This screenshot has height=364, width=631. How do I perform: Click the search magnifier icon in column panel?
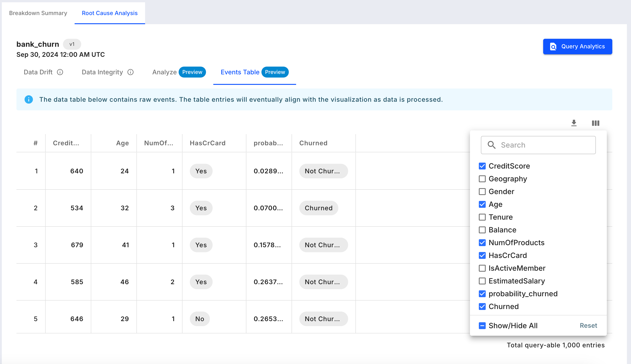pyautogui.click(x=491, y=145)
